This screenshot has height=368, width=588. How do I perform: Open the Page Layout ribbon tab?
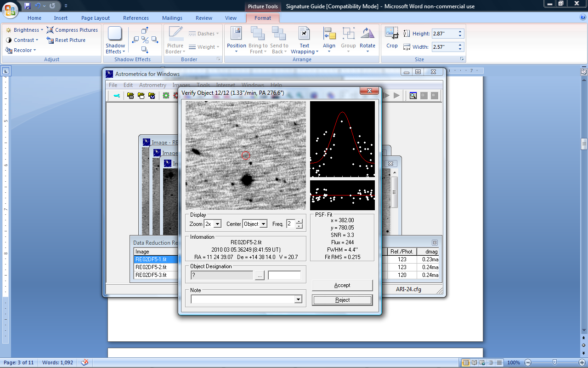point(96,18)
